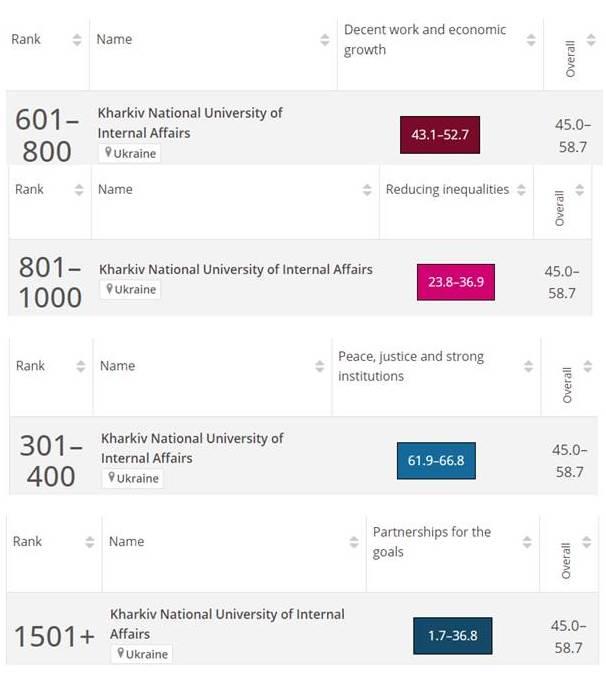
Task: Click Ukraine location tag in 301–400 row
Action: [x=132, y=478]
